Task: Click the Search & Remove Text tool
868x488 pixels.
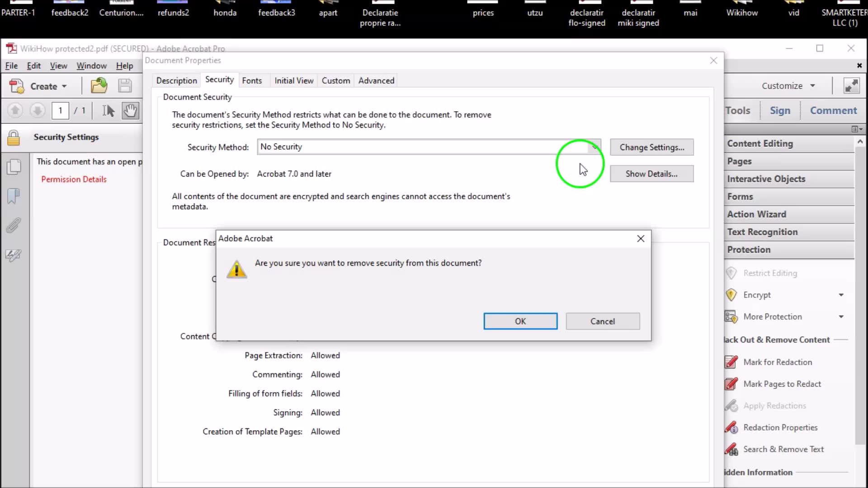Action: coord(783,449)
